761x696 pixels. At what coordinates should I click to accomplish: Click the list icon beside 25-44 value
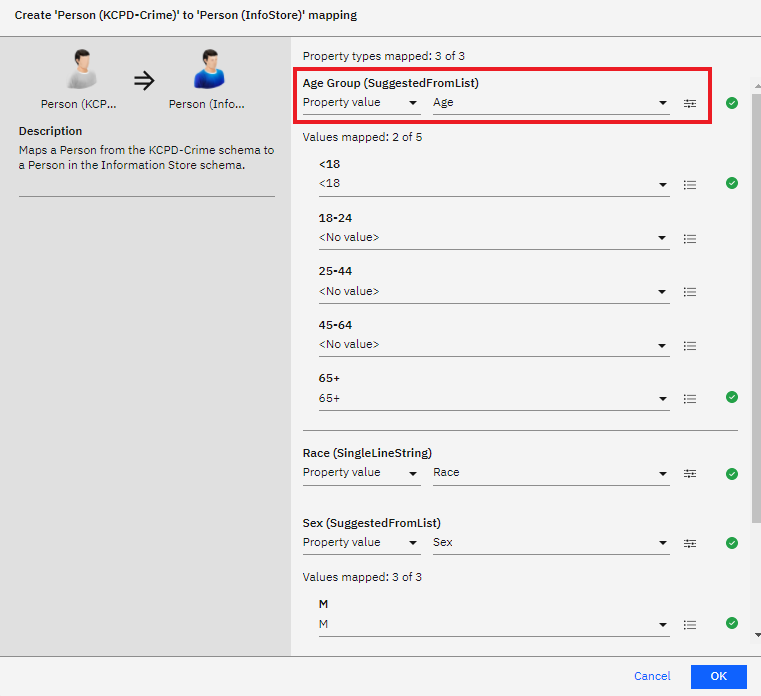[x=690, y=292]
